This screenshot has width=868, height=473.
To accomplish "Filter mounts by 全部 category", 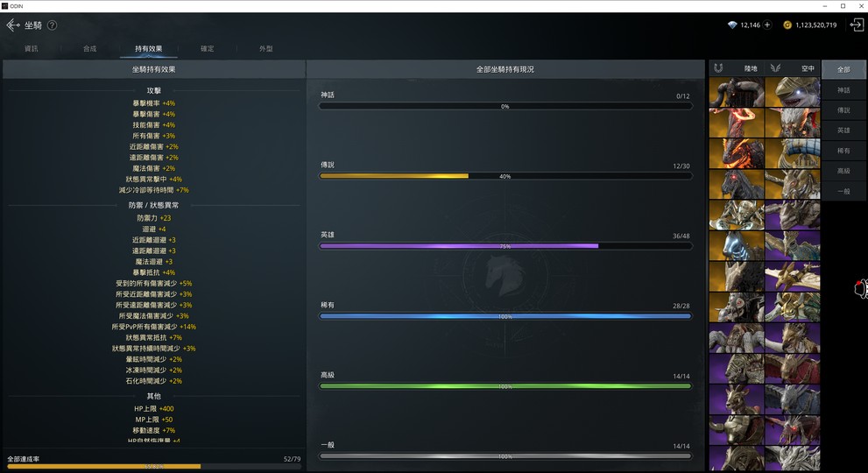I will point(843,69).
